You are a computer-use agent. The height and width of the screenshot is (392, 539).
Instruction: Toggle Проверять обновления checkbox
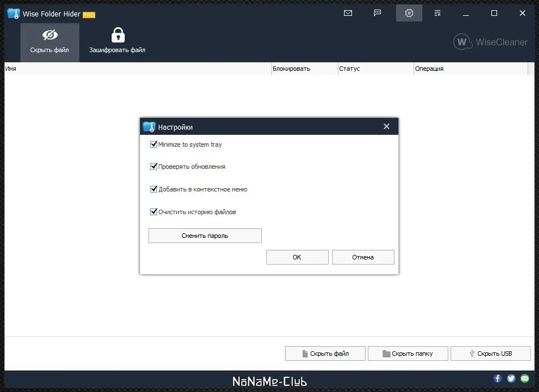(x=154, y=167)
